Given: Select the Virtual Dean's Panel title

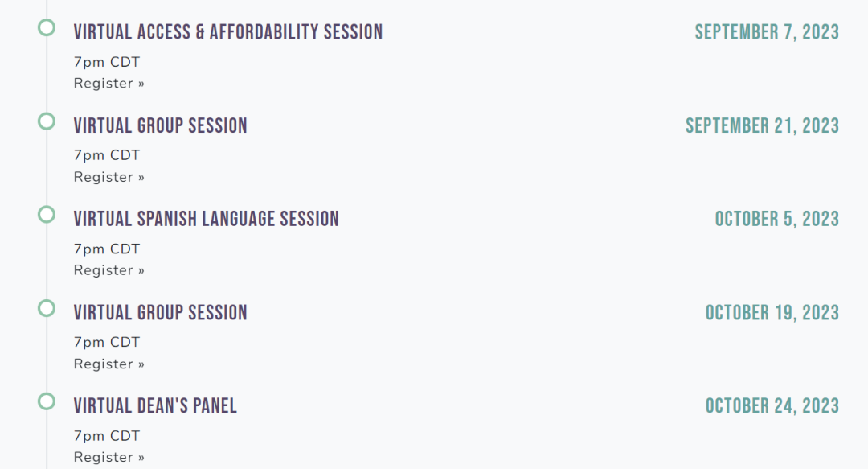Looking at the screenshot, I should pos(156,405).
